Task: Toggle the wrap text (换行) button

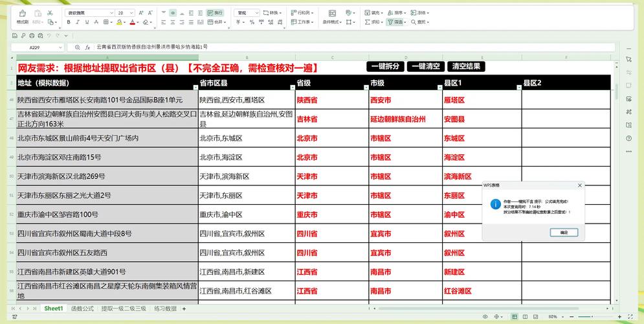Action: pos(216,13)
